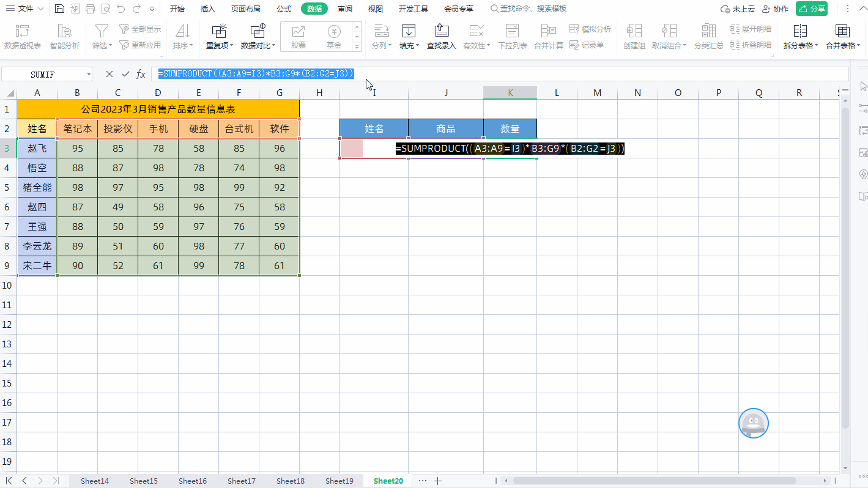Click into the formula bar text
This screenshot has height=488, width=868.
coord(256,74)
